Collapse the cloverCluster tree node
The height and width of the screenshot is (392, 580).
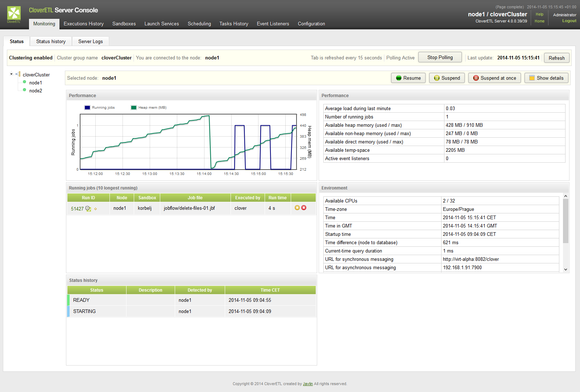(11, 74)
